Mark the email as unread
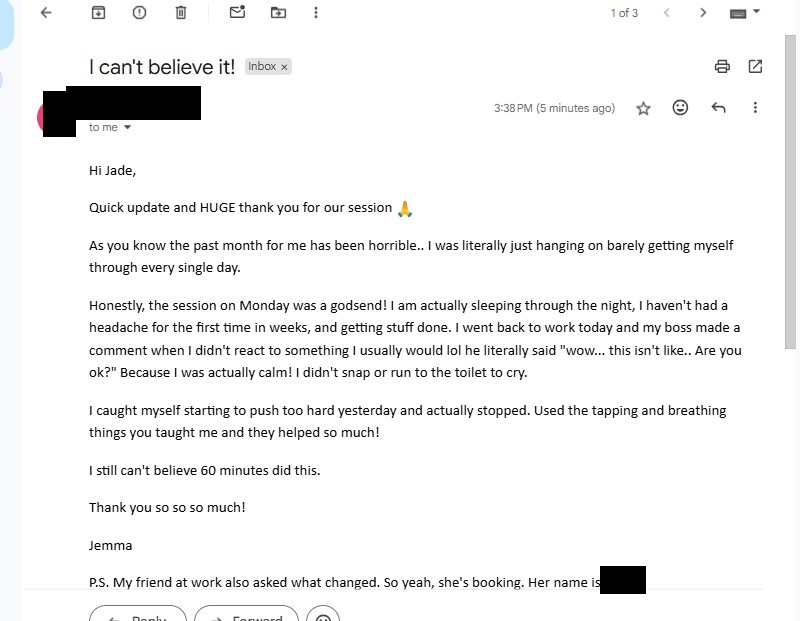 (x=237, y=13)
